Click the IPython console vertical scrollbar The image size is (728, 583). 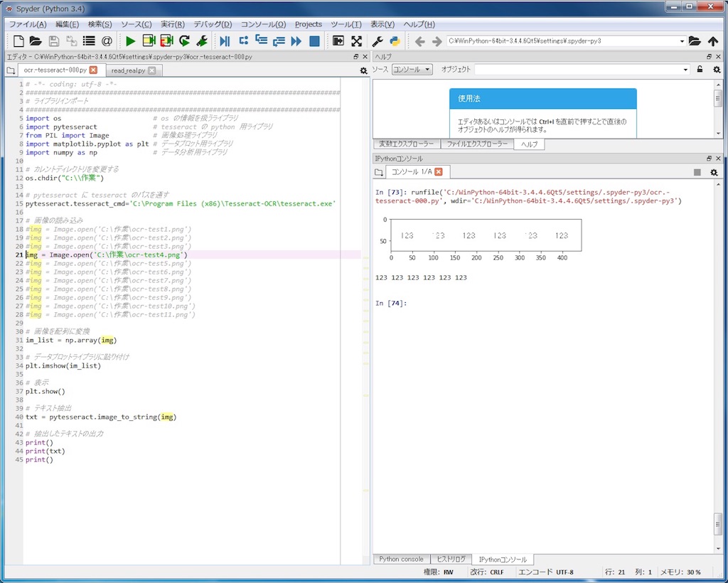[718, 523]
